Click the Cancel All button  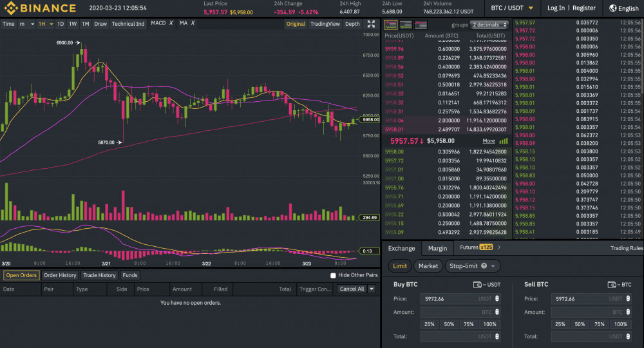[352, 289]
